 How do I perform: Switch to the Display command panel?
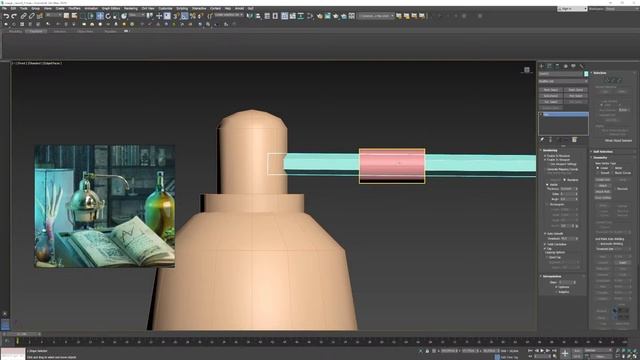pos(573,66)
